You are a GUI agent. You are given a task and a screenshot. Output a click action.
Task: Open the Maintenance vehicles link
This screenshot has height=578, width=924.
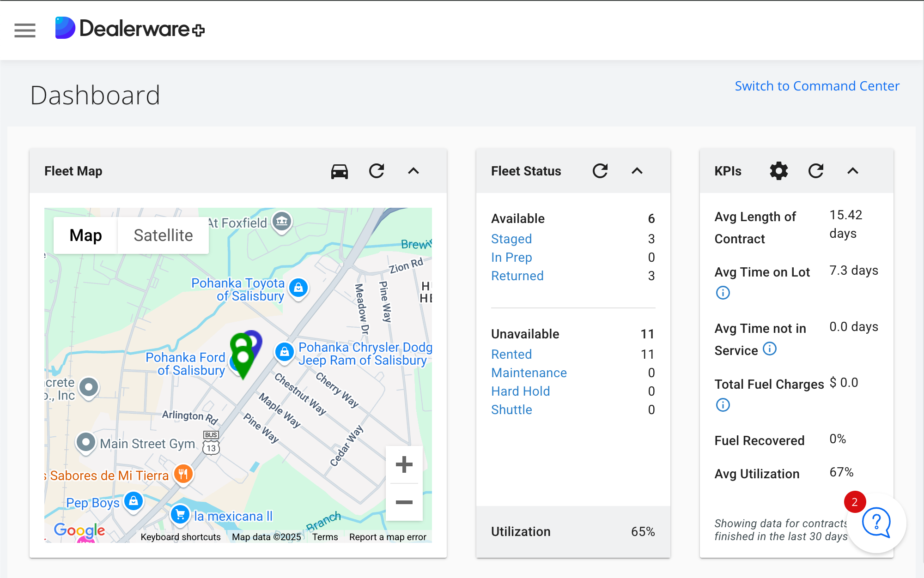point(529,373)
